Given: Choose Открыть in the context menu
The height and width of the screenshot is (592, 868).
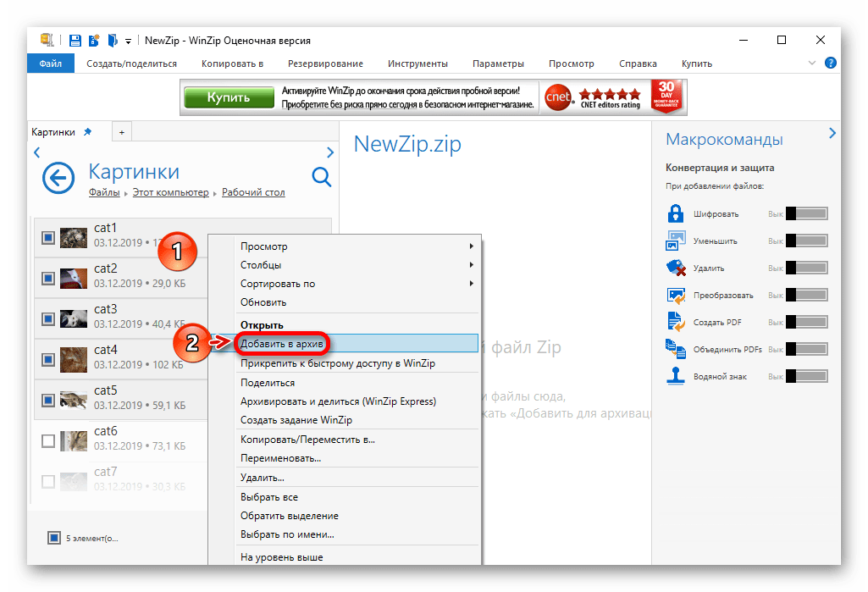Looking at the screenshot, I should 357,325.
